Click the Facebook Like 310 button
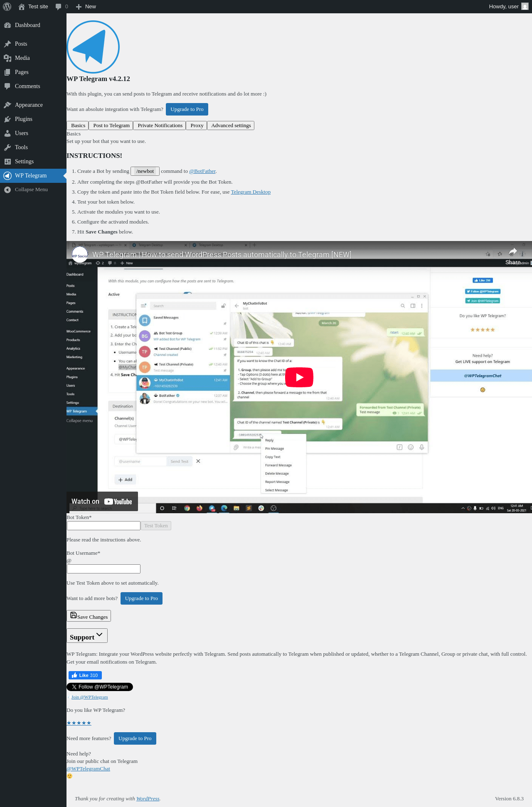This screenshot has height=807, width=532. (85, 675)
